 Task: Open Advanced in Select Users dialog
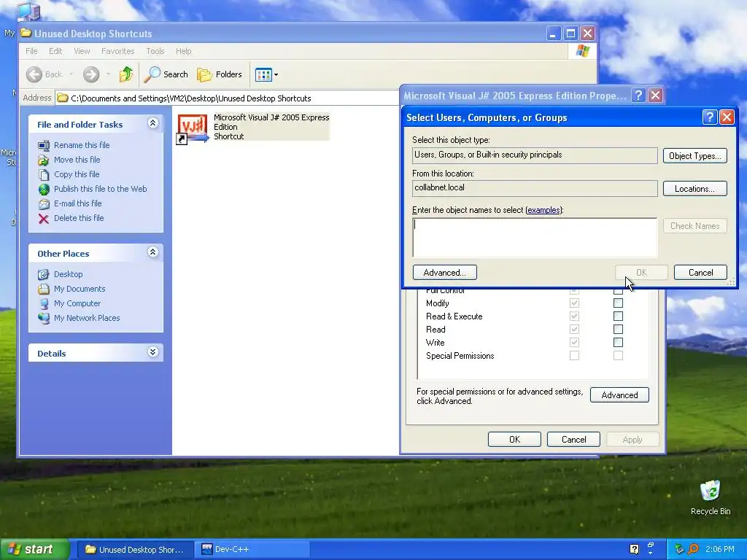[444, 273]
